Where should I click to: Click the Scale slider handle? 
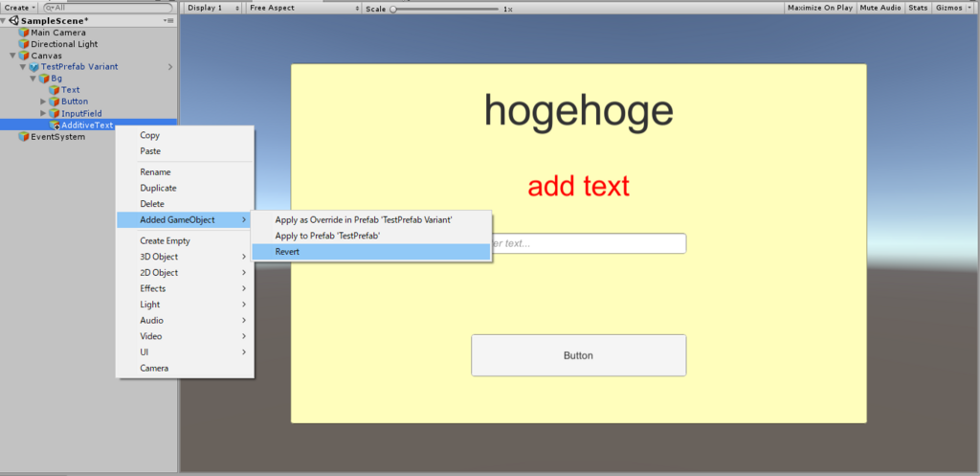393,9
